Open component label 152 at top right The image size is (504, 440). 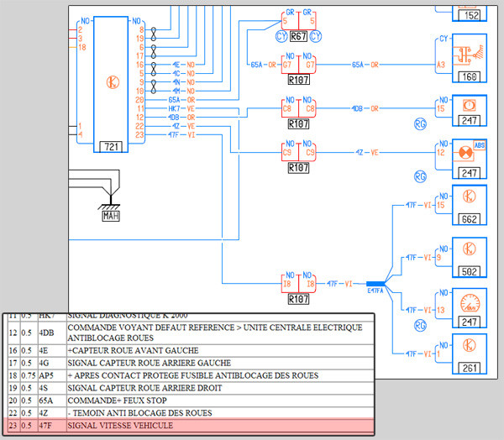coord(471,15)
